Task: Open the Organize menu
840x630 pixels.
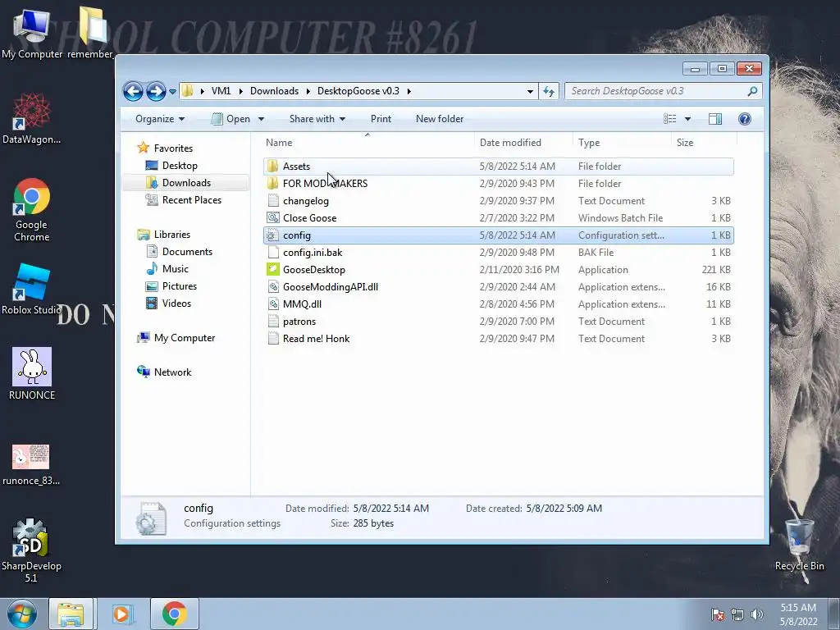Action: click(x=160, y=119)
